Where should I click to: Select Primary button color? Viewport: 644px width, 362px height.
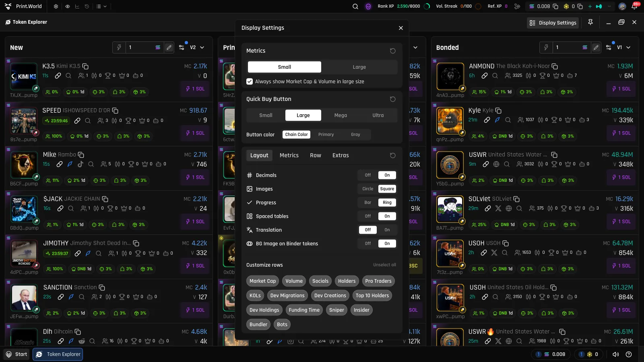[326, 134]
